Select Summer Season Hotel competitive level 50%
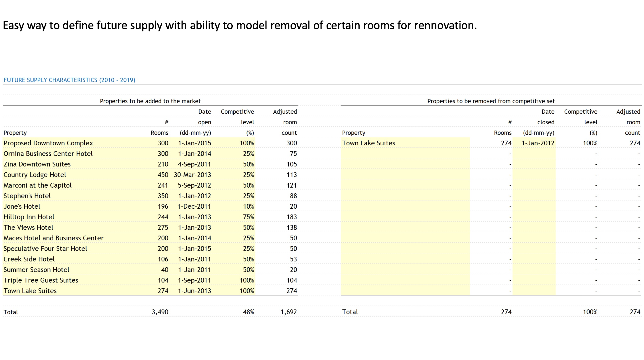 248,270
